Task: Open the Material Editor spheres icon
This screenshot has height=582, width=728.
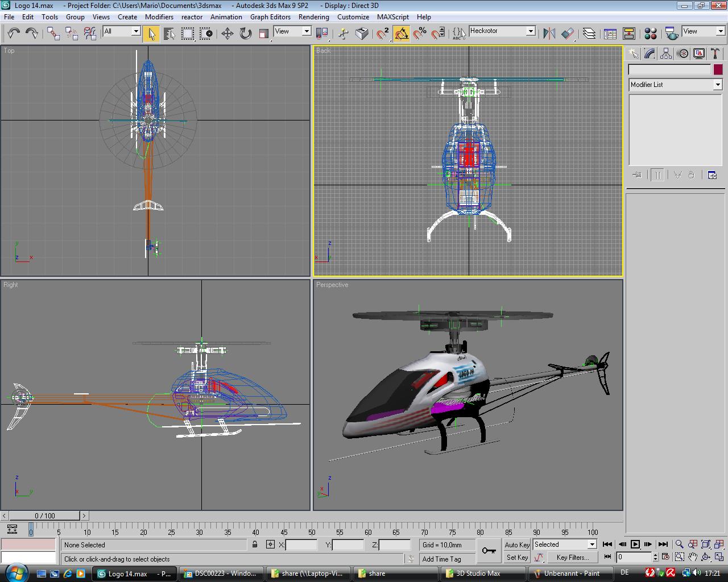Action: (x=651, y=34)
